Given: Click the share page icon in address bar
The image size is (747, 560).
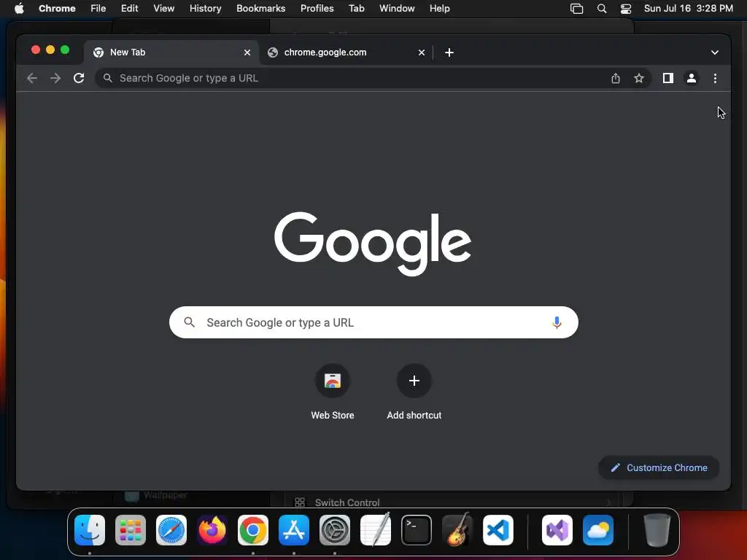Looking at the screenshot, I should (616, 78).
